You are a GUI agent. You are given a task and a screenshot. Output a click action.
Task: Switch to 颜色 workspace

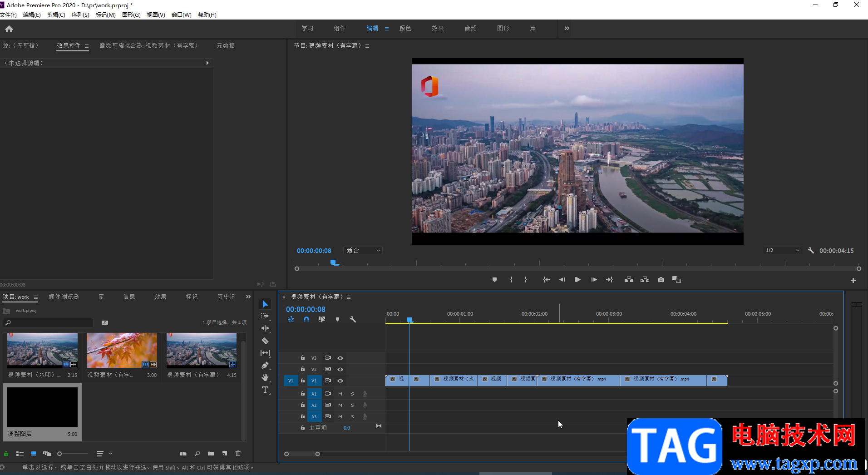405,28
